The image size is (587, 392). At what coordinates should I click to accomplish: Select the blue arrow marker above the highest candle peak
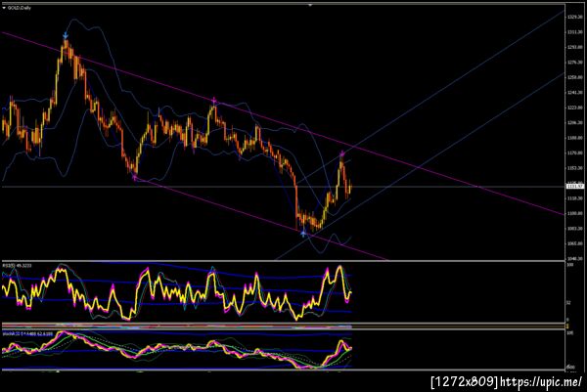pos(66,35)
